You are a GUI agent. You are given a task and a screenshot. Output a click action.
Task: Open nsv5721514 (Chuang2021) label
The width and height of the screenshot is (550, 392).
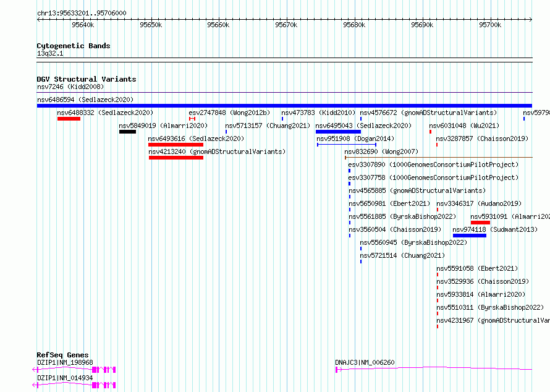click(x=402, y=255)
